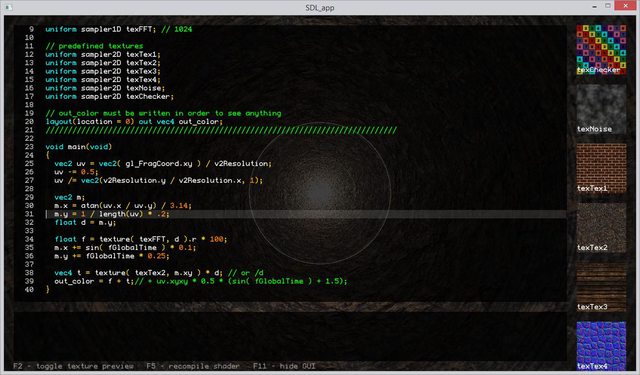Click the 'layout(location = 0)' line
640x375 pixels.
(134, 122)
